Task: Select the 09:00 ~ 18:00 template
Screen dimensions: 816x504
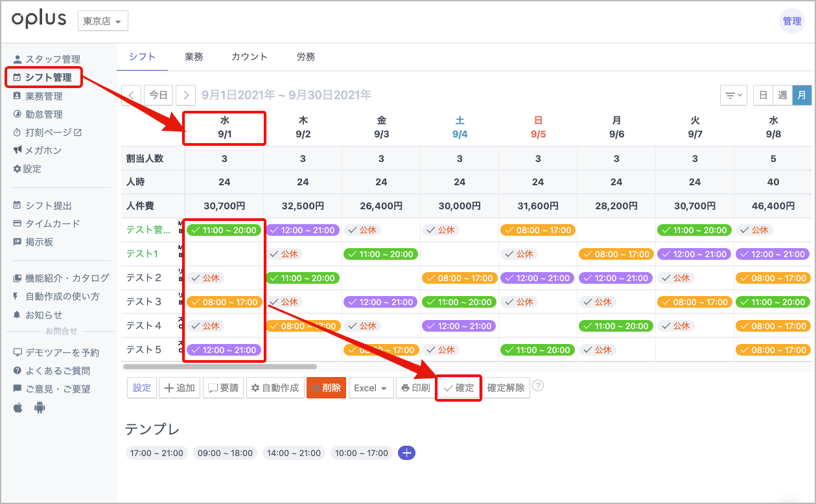Action: [225, 453]
